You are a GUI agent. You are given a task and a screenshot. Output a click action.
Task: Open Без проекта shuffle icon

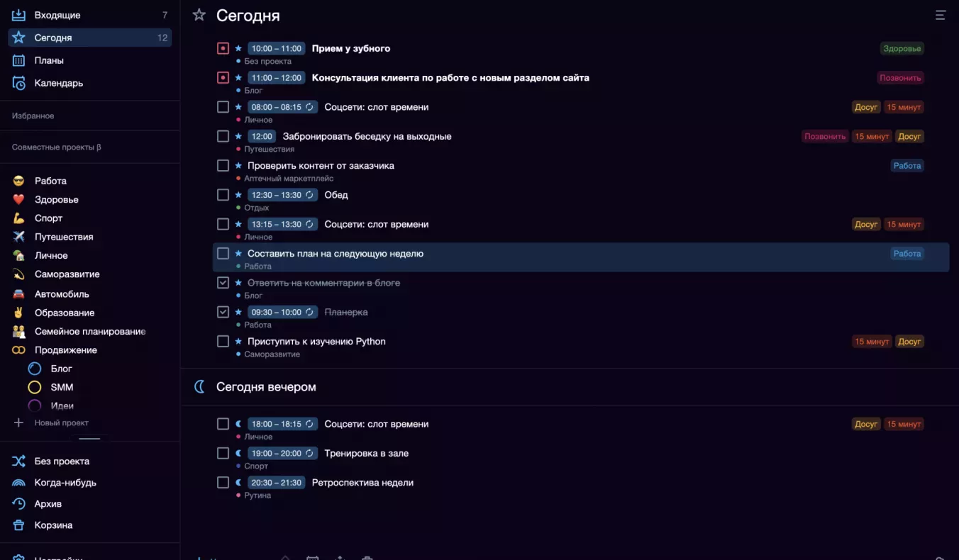[x=18, y=461]
